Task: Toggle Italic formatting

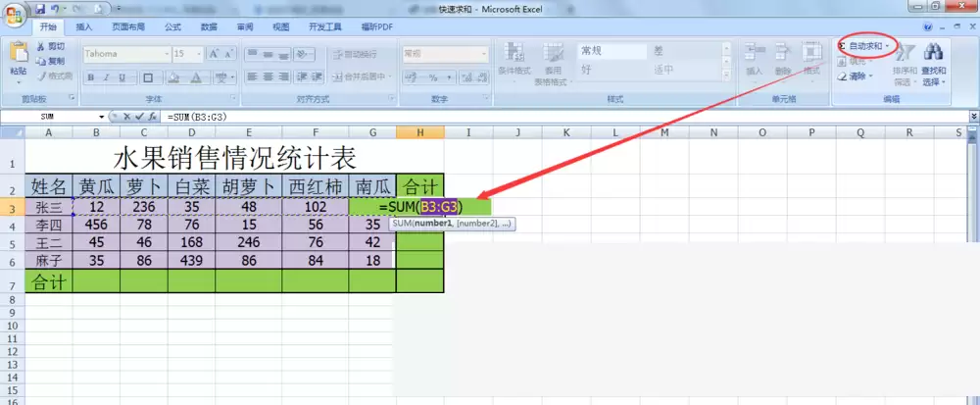Action: pos(107,78)
